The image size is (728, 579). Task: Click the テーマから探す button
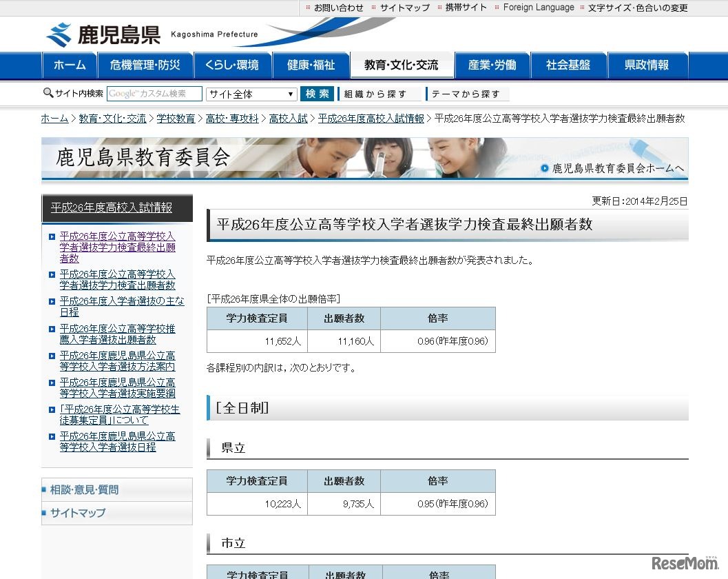467,93
